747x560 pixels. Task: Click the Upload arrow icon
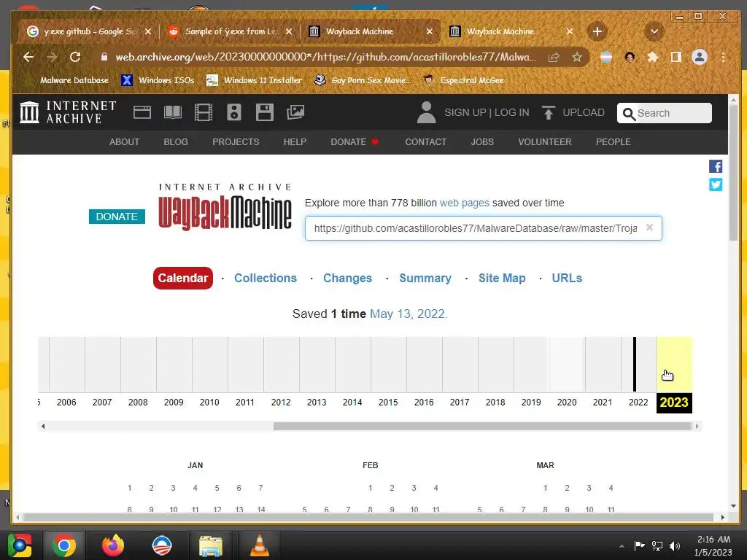click(x=549, y=113)
